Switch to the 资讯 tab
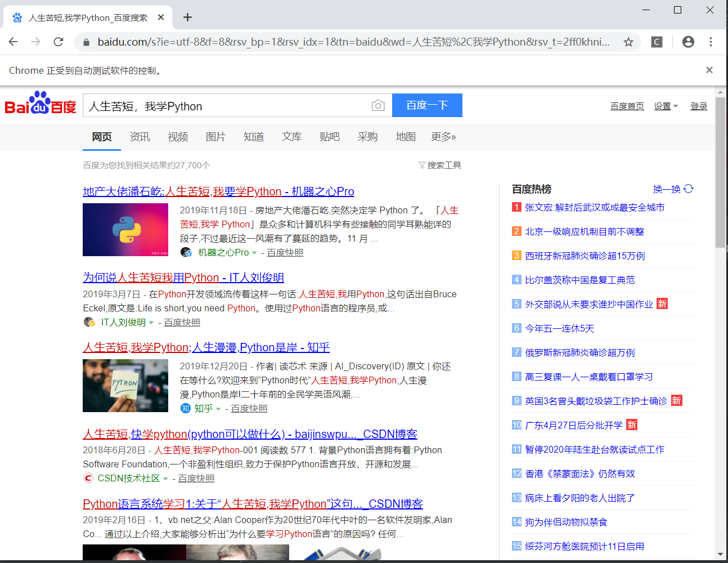Screen dimensions: 728x563 click(140, 137)
